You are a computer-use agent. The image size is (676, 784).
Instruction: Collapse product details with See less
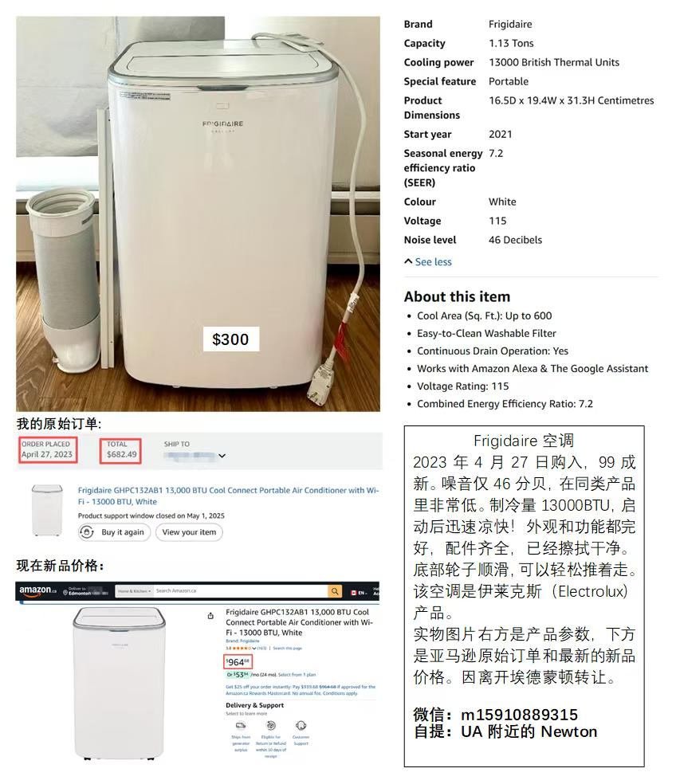(x=428, y=261)
